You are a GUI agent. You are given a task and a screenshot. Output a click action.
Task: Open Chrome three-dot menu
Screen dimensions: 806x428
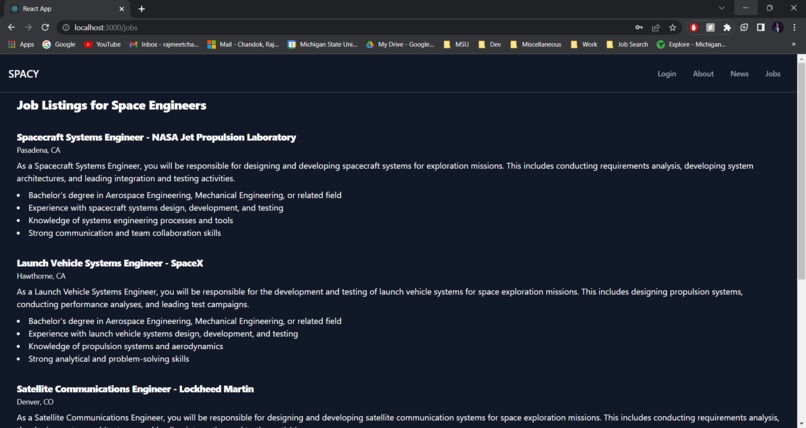pos(794,28)
